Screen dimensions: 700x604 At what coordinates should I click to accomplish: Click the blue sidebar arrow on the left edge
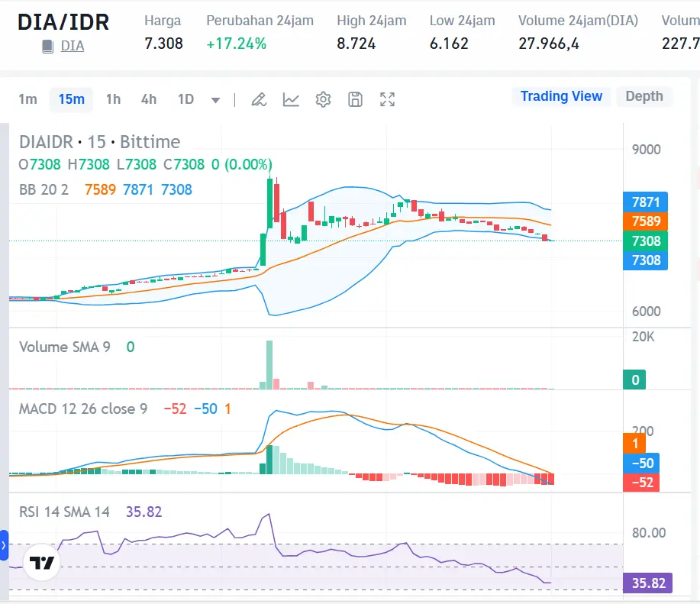coord(4,545)
